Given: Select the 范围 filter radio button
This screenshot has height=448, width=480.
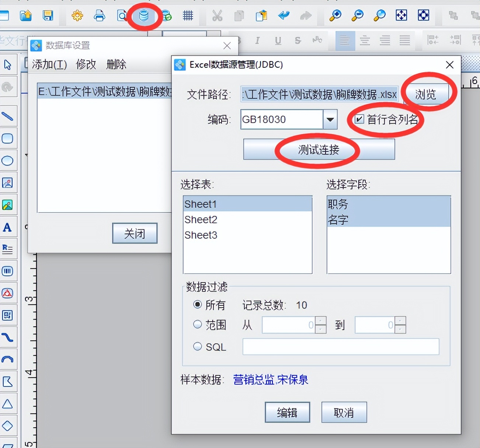Looking at the screenshot, I should coord(198,323).
